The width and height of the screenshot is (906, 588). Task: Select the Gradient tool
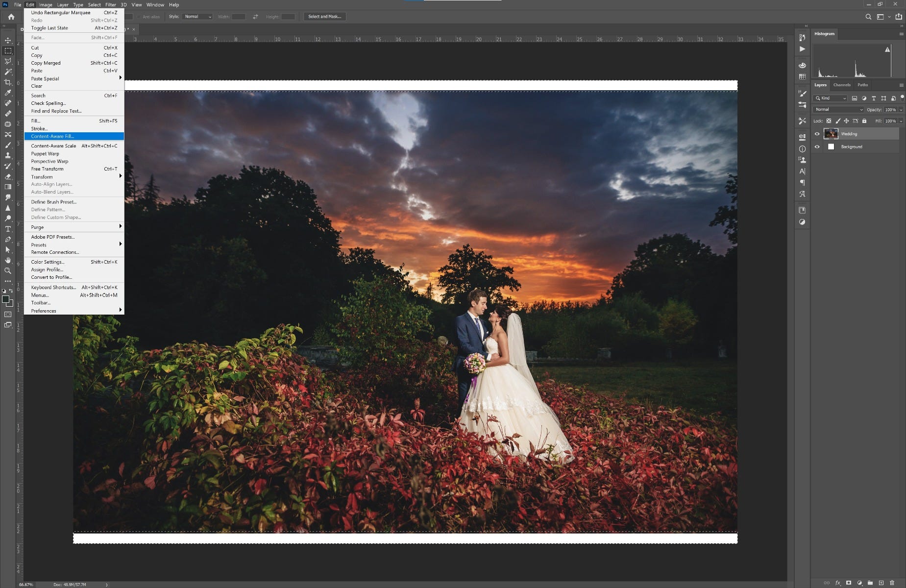[x=8, y=187]
